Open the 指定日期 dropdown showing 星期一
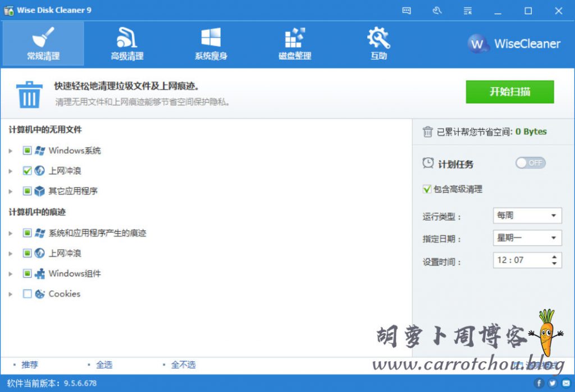This screenshot has width=575, height=392. pos(527,238)
